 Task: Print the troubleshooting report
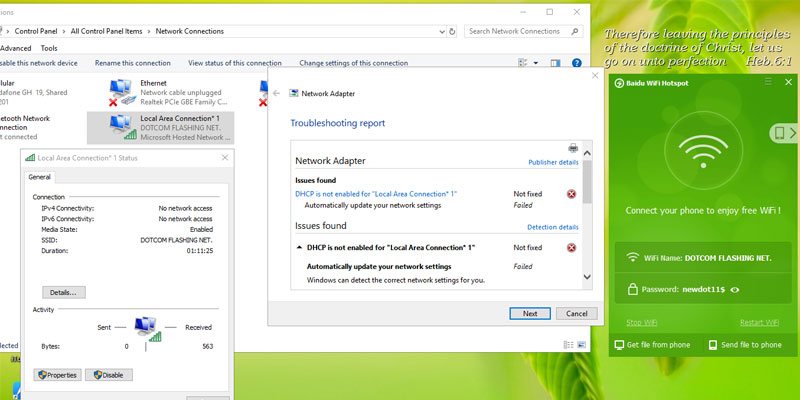click(x=573, y=148)
